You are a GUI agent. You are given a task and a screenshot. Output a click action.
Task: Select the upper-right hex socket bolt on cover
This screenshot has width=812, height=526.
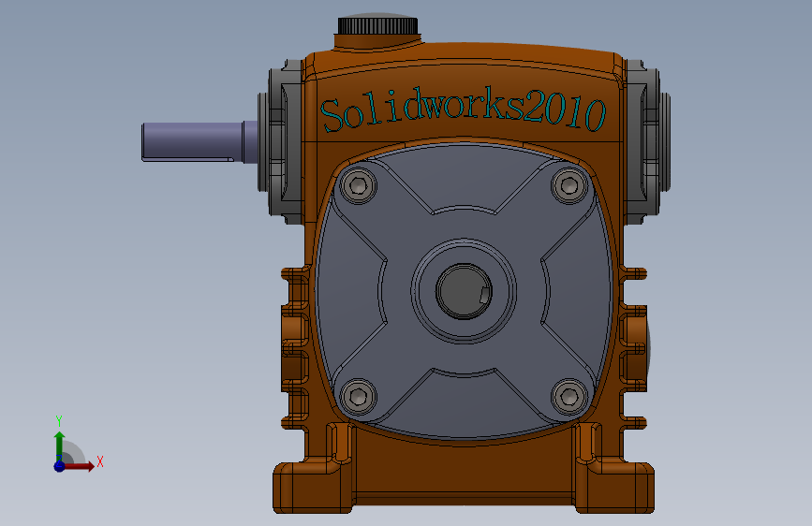569,184
